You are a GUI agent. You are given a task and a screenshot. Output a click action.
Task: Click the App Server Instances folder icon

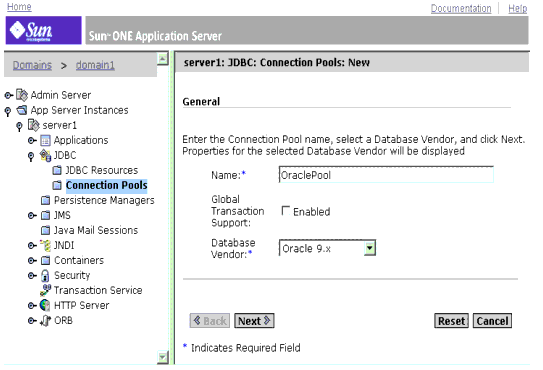point(22,110)
